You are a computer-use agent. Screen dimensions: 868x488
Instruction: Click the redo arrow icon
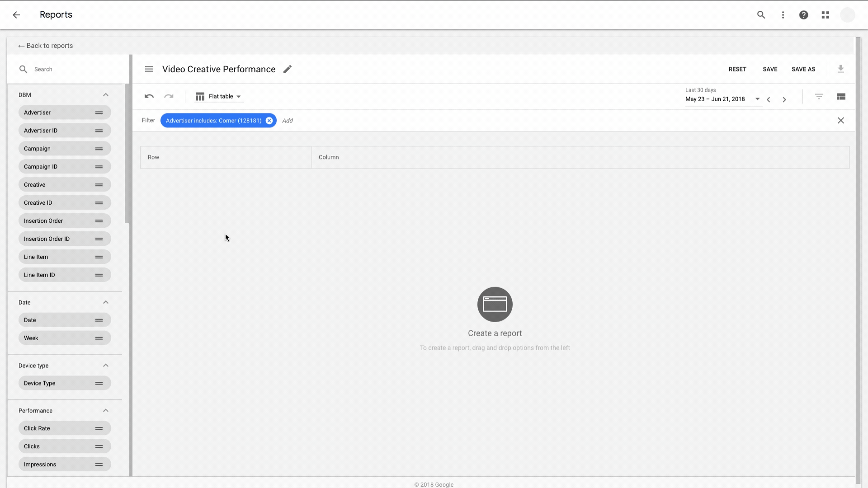[x=169, y=96]
